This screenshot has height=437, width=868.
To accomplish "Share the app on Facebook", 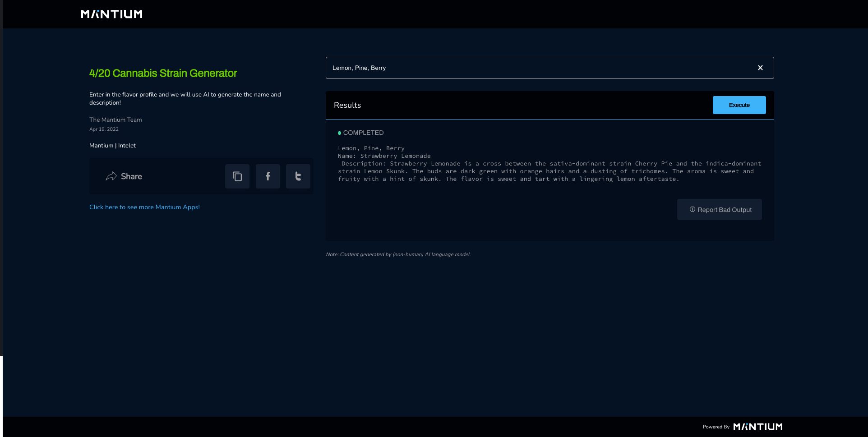I will click(x=268, y=176).
